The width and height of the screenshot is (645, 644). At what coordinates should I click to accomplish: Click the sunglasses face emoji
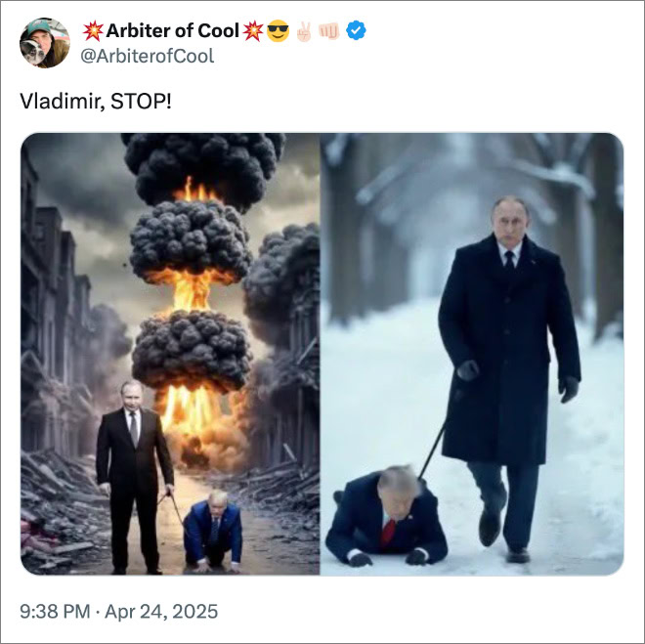click(x=277, y=31)
